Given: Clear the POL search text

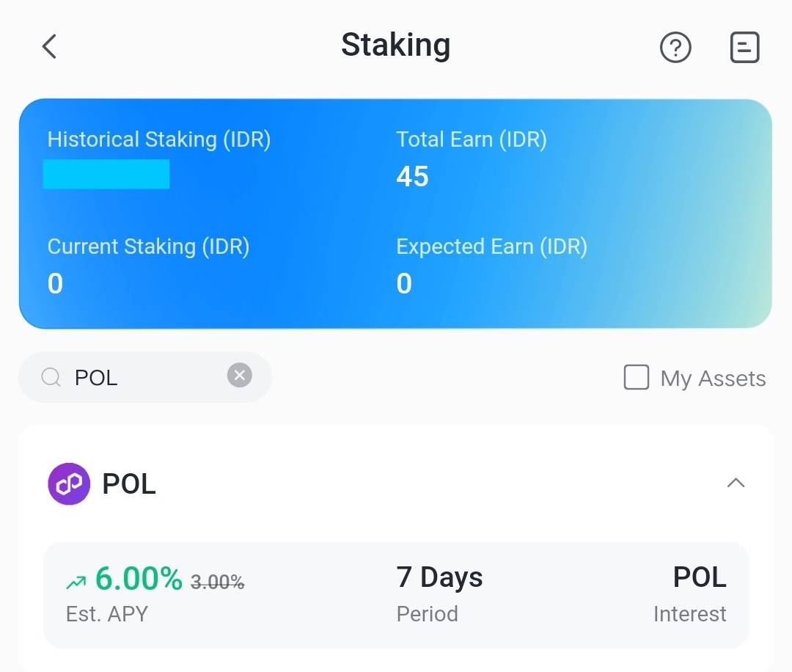Looking at the screenshot, I should [x=239, y=376].
